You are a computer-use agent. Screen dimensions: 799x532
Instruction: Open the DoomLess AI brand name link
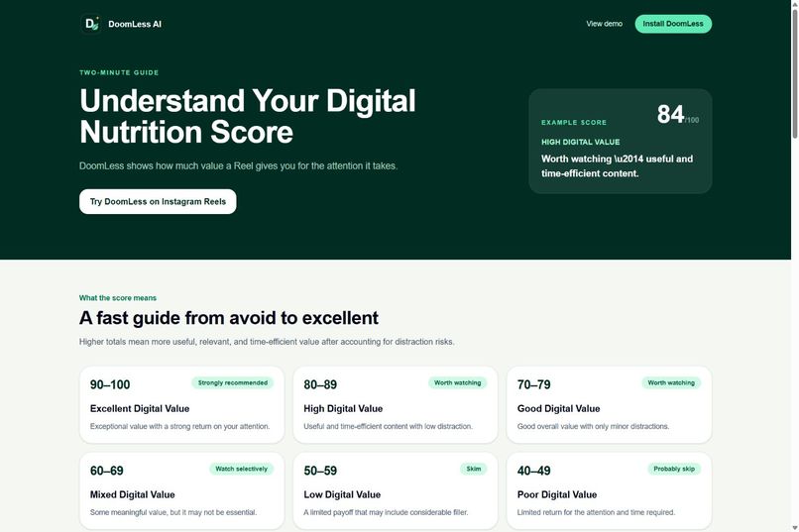(135, 24)
